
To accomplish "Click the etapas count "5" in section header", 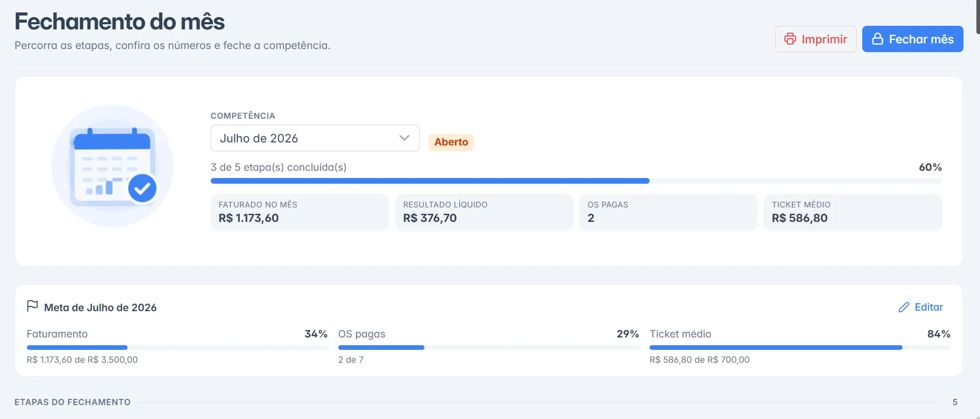I will click(x=955, y=402).
